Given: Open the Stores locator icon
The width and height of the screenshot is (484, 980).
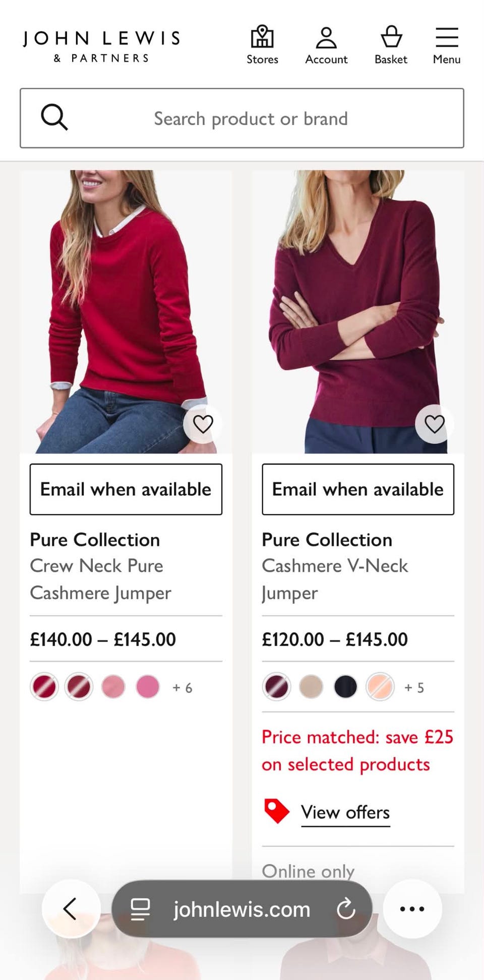Looking at the screenshot, I should coord(262,45).
